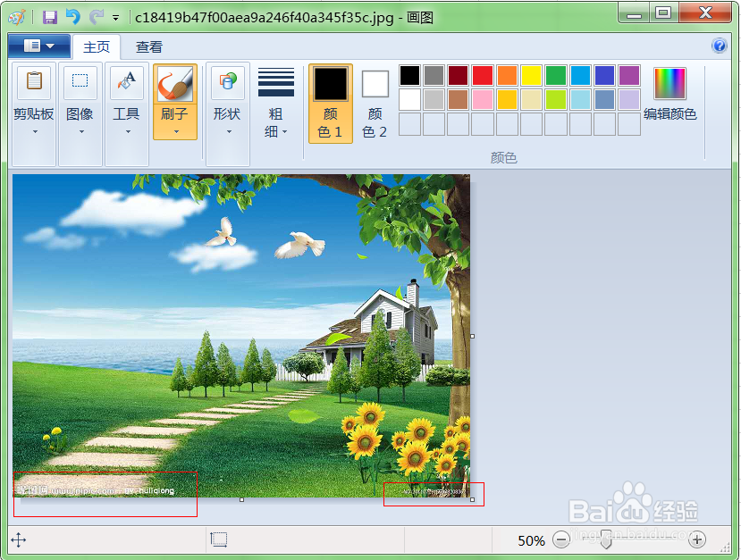Pick the indigo color swatch
The width and height of the screenshot is (741, 560).
[604, 75]
